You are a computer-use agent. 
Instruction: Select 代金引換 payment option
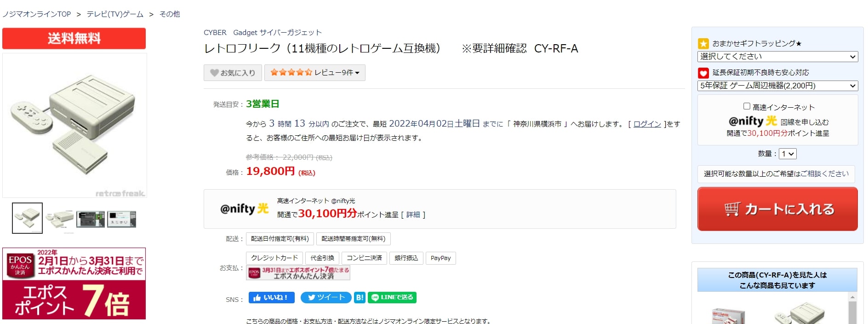click(322, 258)
